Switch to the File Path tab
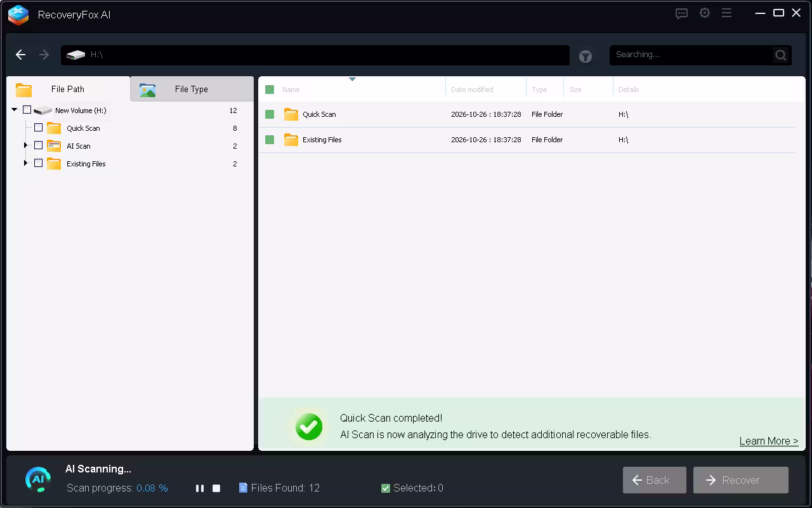The height and width of the screenshot is (508, 812). pyautogui.click(x=68, y=89)
